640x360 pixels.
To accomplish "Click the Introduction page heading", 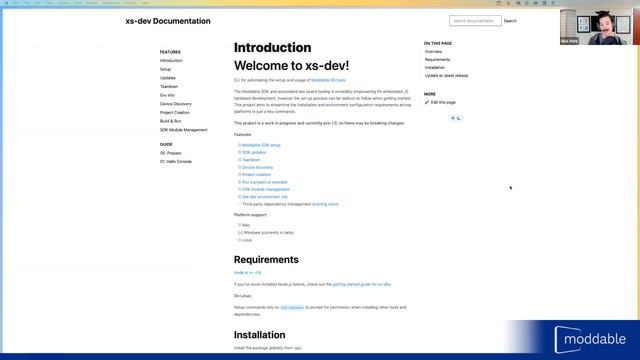I will click(x=273, y=47).
